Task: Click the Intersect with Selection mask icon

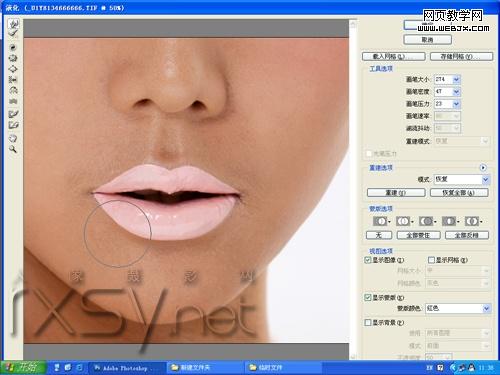Action: point(450,221)
